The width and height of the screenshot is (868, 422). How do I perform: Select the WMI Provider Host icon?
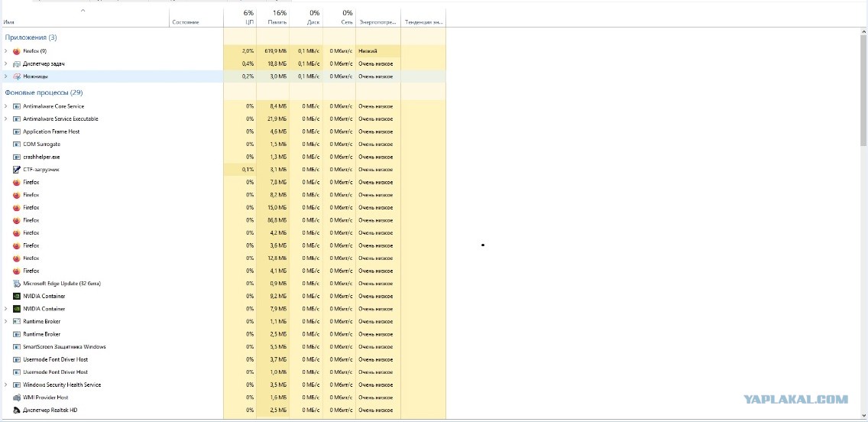coord(17,398)
